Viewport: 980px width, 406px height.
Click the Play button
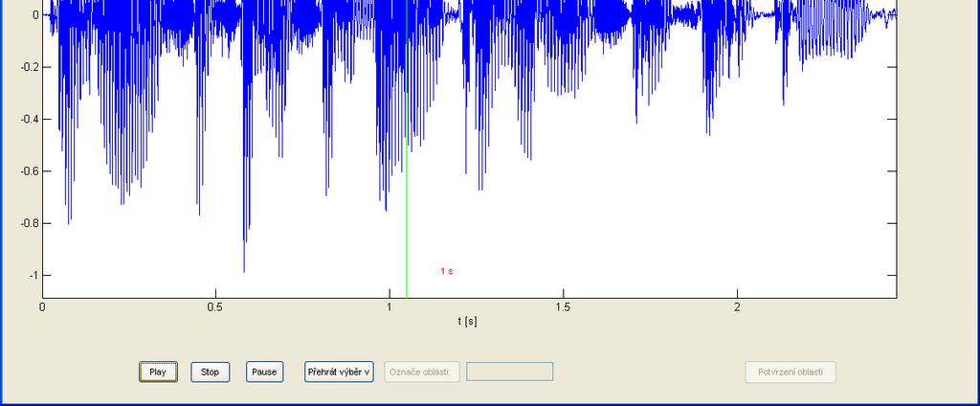pos(158,372)
